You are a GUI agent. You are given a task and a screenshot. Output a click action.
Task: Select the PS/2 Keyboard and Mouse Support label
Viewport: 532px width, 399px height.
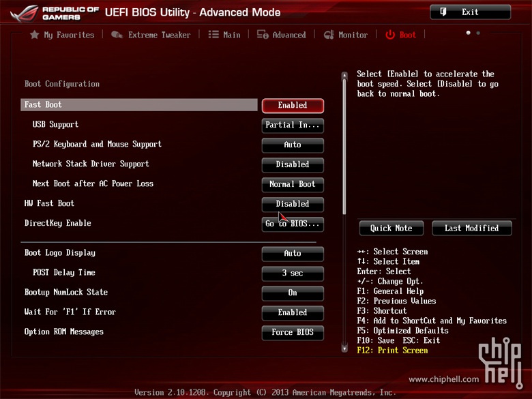point(97,144)
